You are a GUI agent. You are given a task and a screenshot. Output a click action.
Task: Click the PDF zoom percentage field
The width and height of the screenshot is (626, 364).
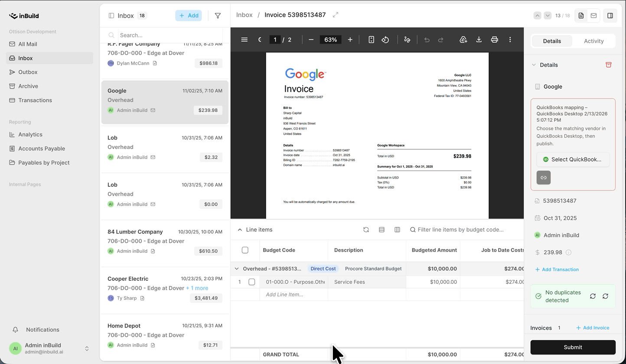(330, 39)
